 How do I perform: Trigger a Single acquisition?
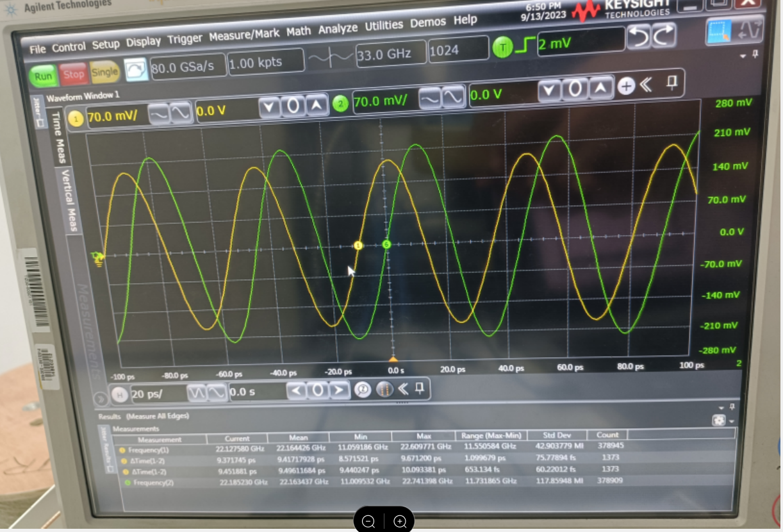coord(104,72)
